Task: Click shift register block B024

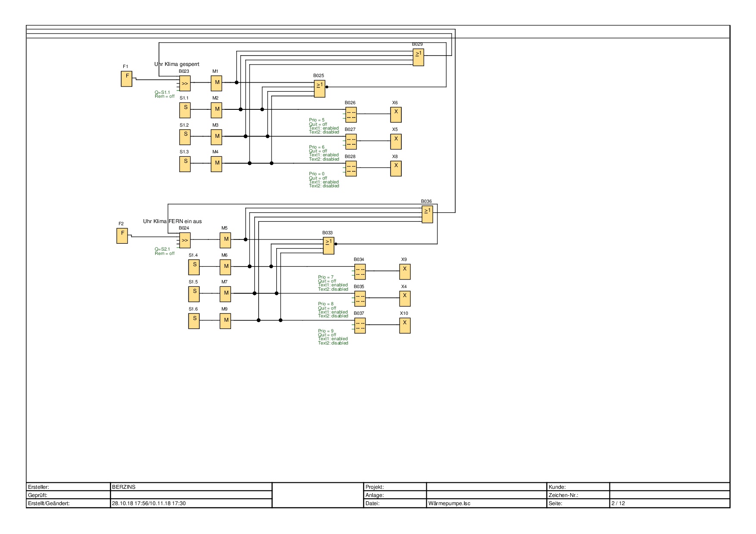Action: click(x=185, y=240)
